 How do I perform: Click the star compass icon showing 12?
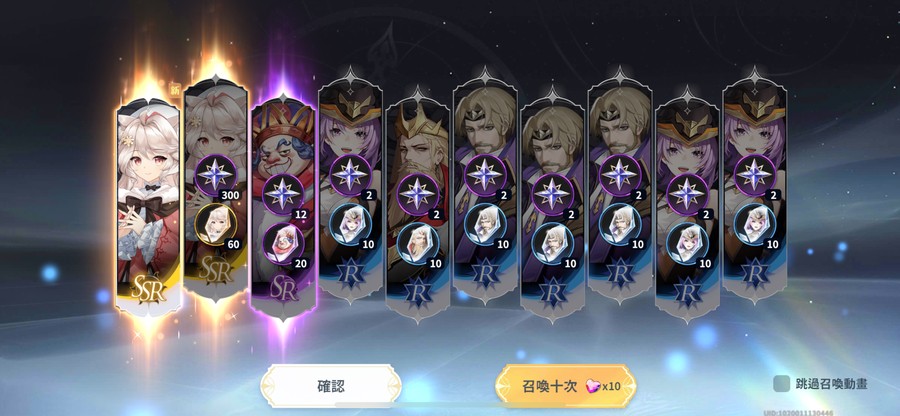[282, 195]
